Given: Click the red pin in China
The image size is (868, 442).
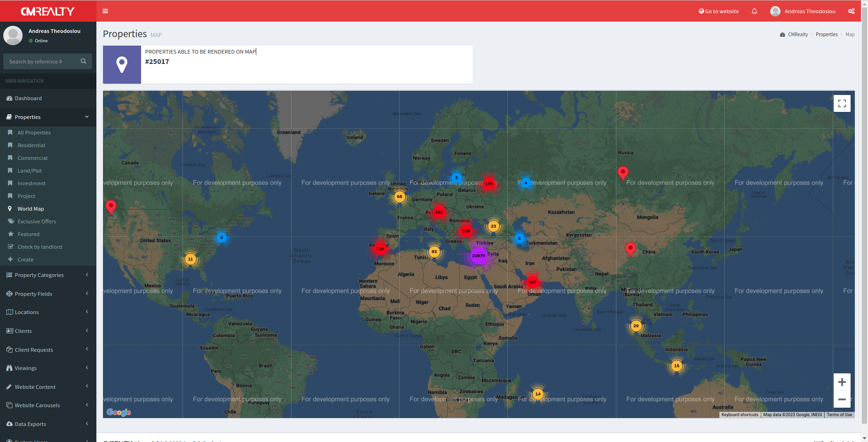Looking at the screenshot, I should [x=631, y=249].
